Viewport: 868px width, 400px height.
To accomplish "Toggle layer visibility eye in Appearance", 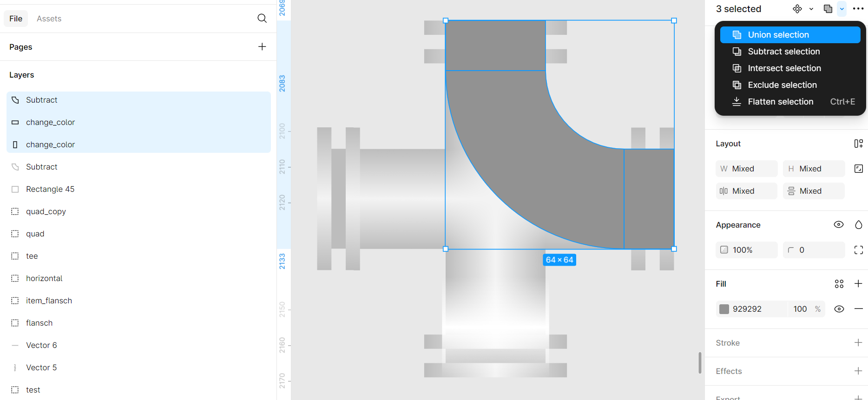I will (x=839, y=225).
